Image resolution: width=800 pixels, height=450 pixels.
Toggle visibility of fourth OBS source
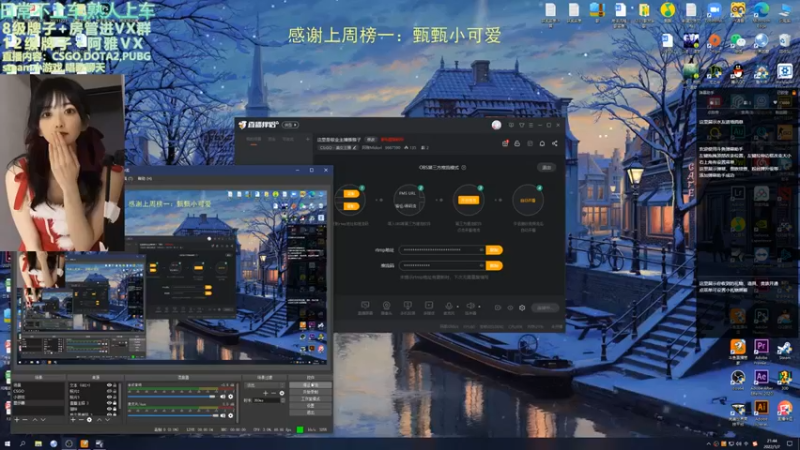[x=109, y=403]
